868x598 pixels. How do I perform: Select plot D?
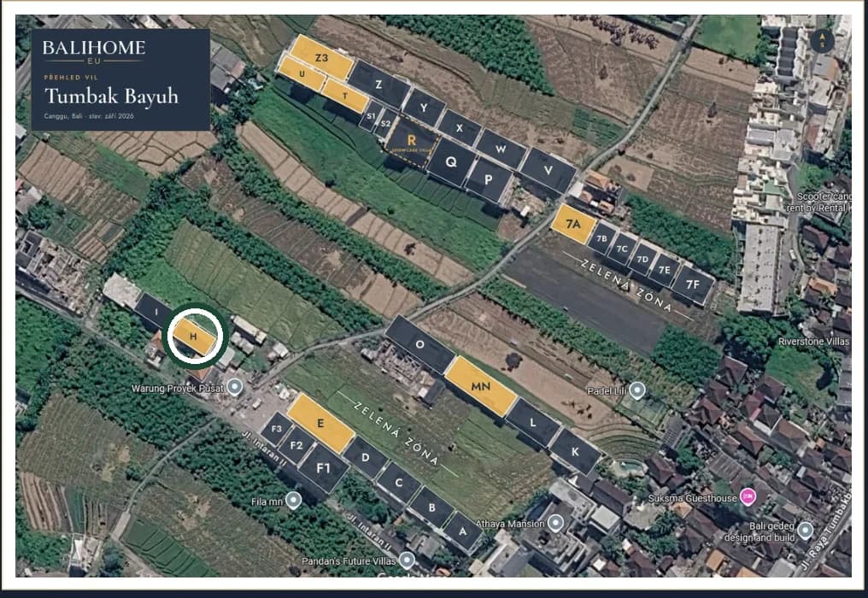[366, 457]
